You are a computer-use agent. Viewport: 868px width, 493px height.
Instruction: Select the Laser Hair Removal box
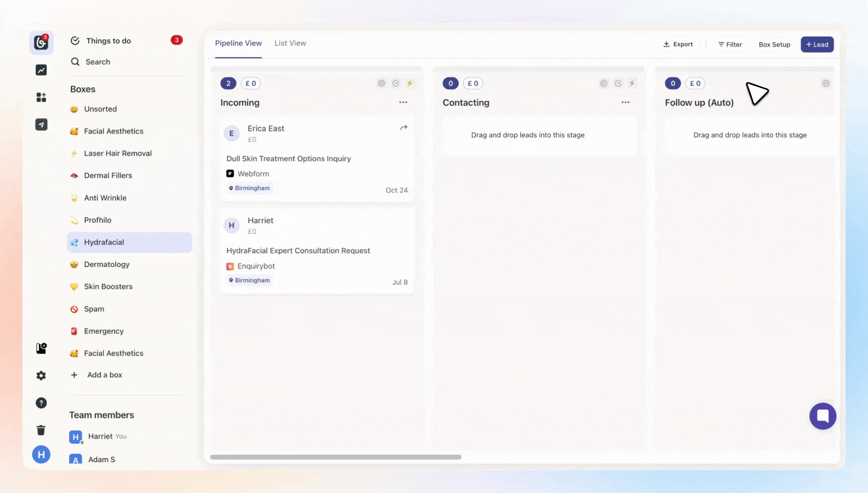pos(130,153)
